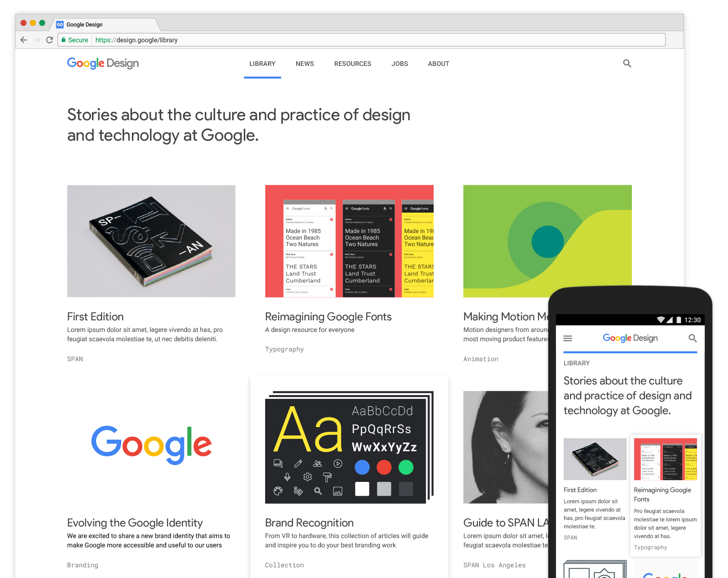Click the Collection tag under Brand Recognition
This screenshot has height=578, width=728.
[x=284, y=565]
